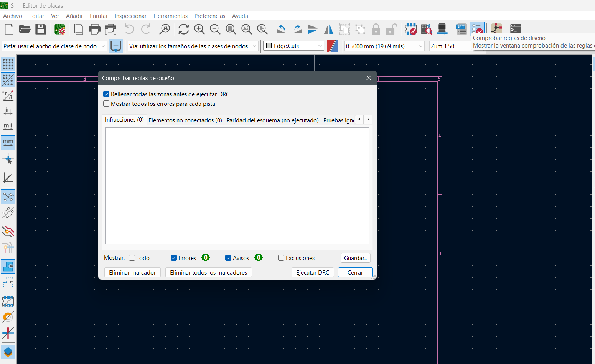Rotate selection counterclockwise
The image size is (595, 364).
coord(282,29)
